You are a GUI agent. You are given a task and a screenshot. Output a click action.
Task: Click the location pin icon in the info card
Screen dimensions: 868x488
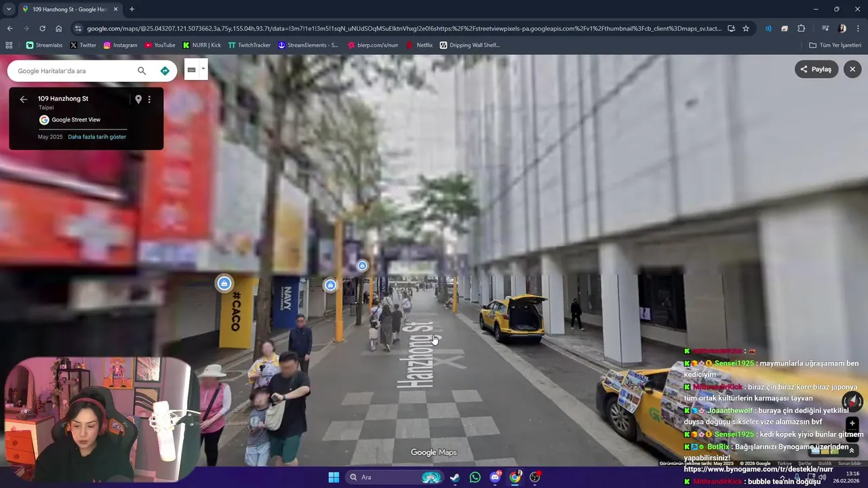pos(138,99)
